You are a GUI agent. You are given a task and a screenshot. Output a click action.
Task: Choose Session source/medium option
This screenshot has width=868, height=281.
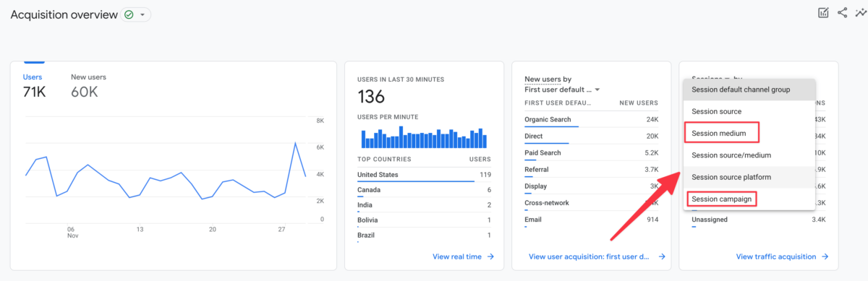click(x=749, y=155)
